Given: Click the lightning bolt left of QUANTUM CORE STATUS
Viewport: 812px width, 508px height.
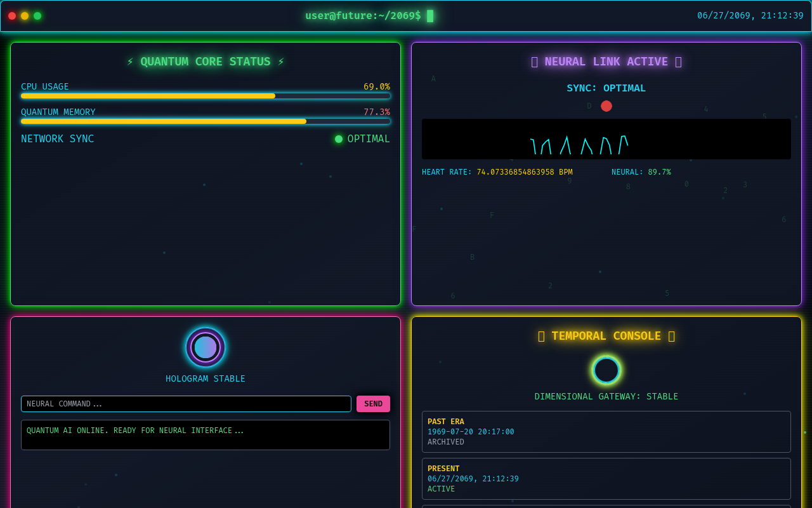Looking at the screenshot, I should pos(130,62).
